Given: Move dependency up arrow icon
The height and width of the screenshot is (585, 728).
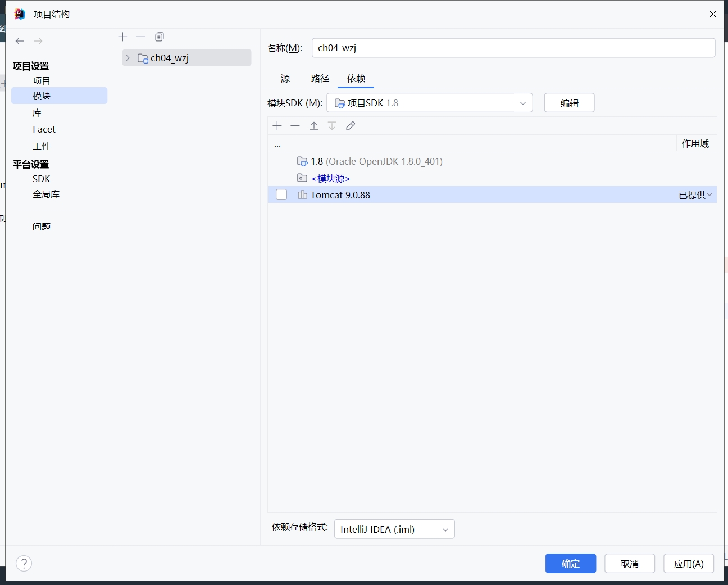Looking at the screenshot, I should [x=314, y=126].
